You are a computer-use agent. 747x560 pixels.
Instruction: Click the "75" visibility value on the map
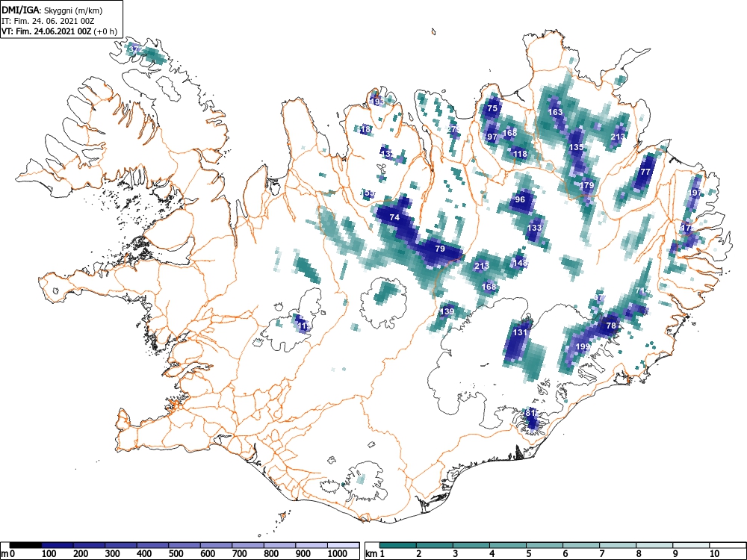pos(492,108)
